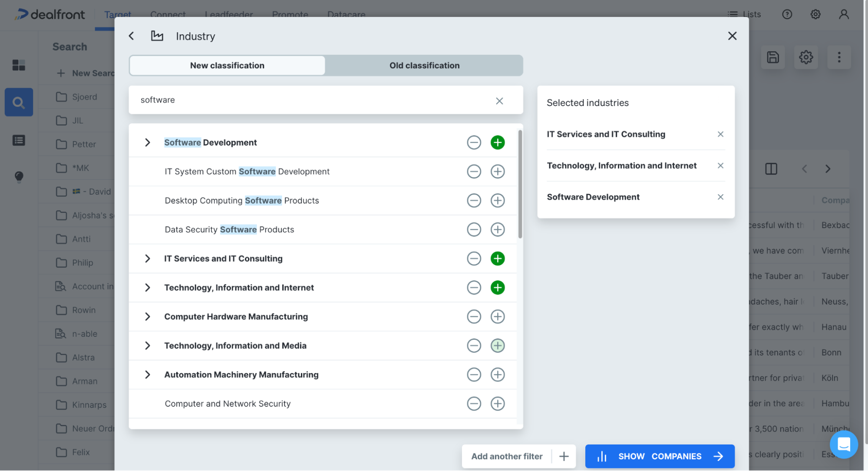Image resolution: width=868 pixels, height=471 pixels.
Task: Open the Dealfront home via logo
Action: (49, 14)
